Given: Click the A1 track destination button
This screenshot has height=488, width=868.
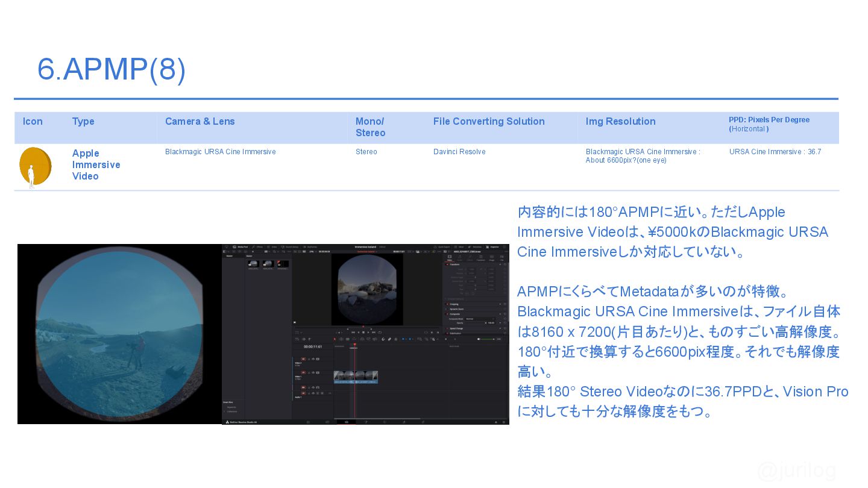Looking at the screenshot, I should click(303, 393).
